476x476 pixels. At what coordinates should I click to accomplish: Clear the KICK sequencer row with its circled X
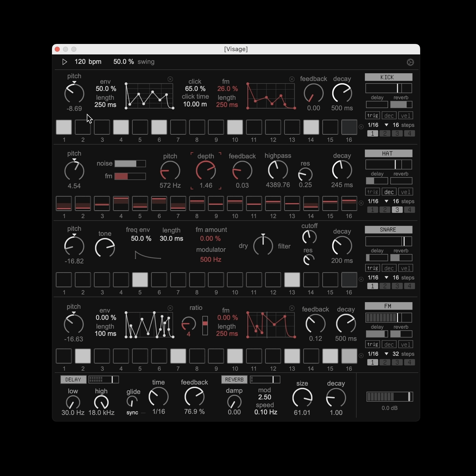(x=361, y=127)
